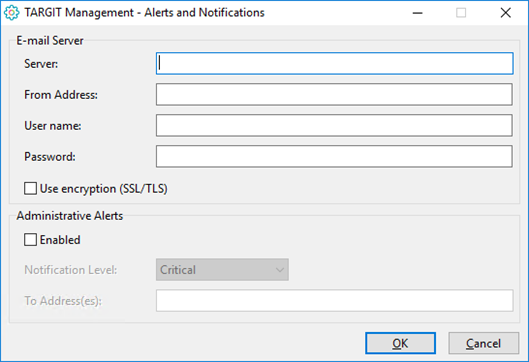Screen dimensions: 529x362
Task: Tick the Enabled checkbox under Administrative Alerts
Action: pyautogui.click(x=30, y=240)
